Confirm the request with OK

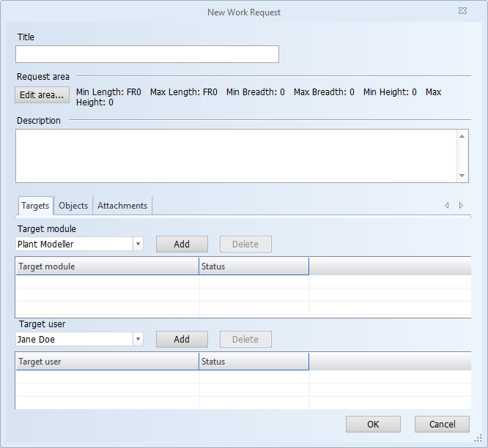[373, 424]
